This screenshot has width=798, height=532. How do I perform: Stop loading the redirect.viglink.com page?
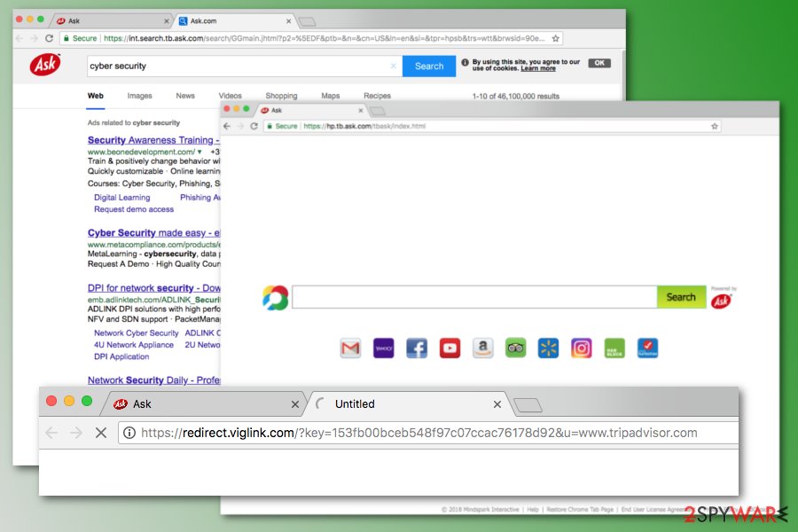(x=100, y=433)
